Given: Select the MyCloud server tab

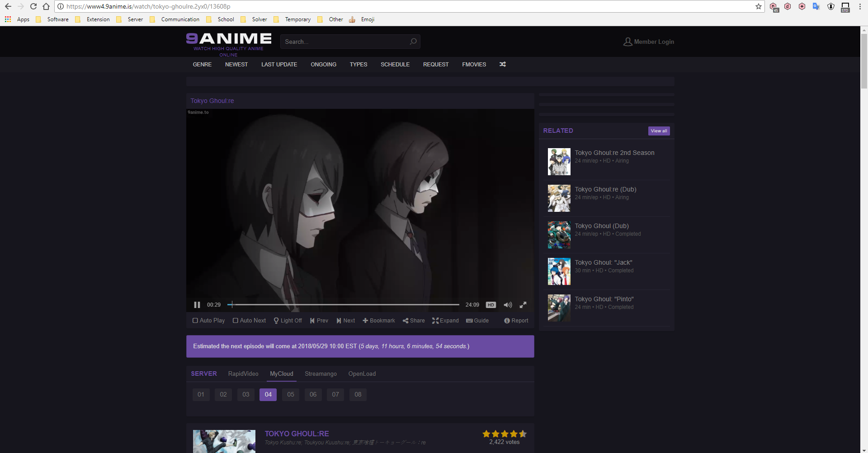Looking at the screenshot, I should [282, 374].
